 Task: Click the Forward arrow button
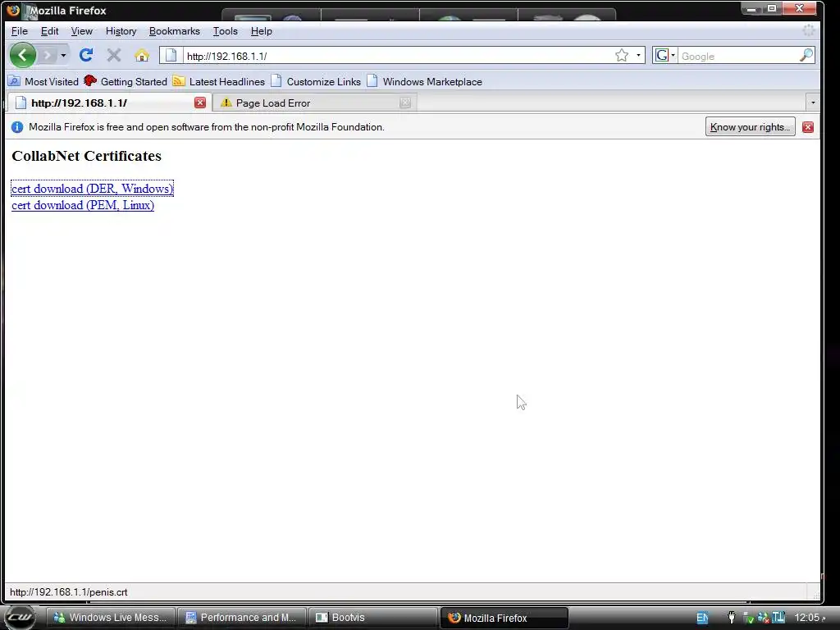click(x=47, y=55)
